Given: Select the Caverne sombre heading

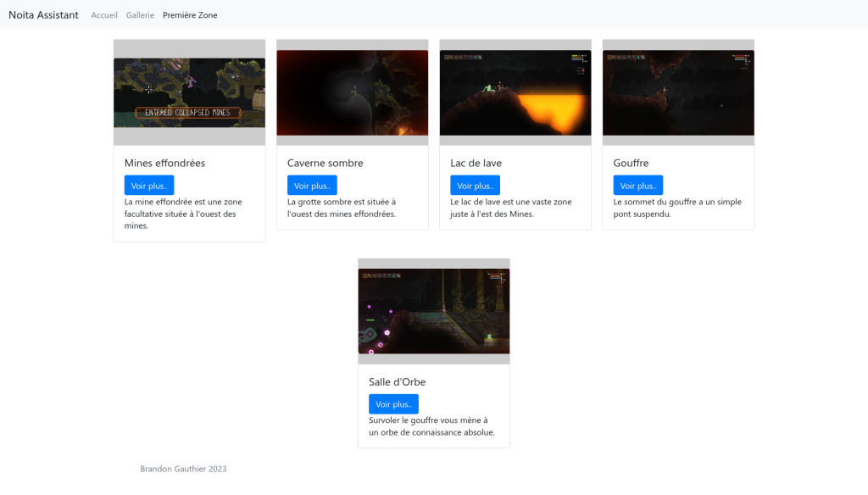Looking at the screenshot, I should tap(325, 163).
